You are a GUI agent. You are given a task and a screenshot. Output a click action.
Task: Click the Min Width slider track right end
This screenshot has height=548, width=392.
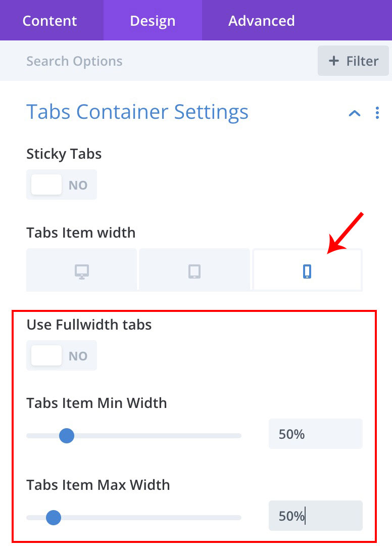(x=238, y=436)
